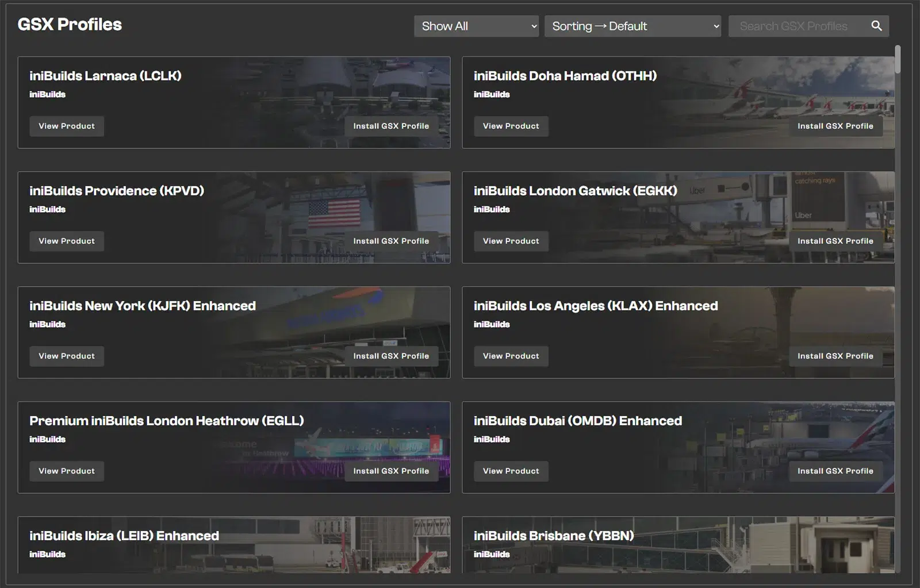Expand the Sorting Default dropdown

pyautogui.click(x=632, y=26)
